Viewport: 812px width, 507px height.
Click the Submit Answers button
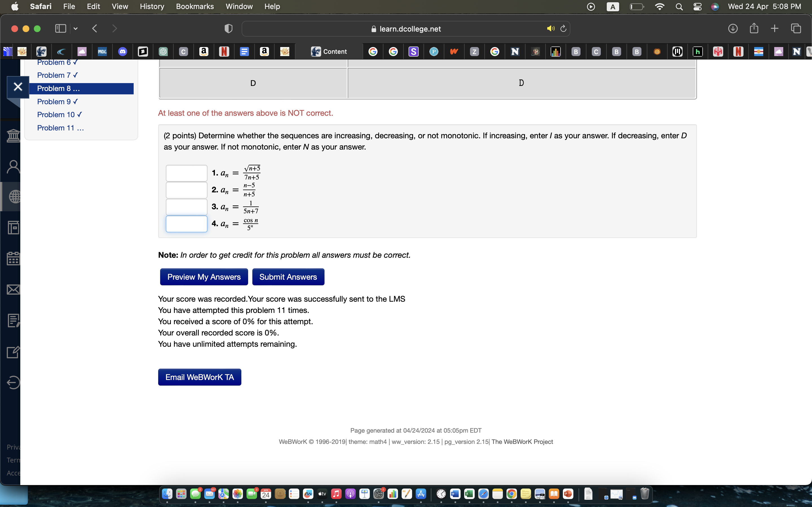coord(288,277)
